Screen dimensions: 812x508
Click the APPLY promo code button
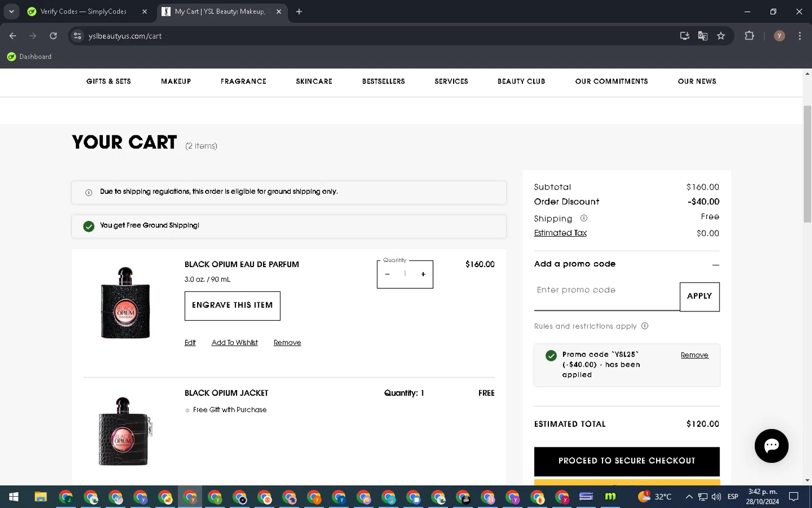pyautogui.click(x=699, y=296)
